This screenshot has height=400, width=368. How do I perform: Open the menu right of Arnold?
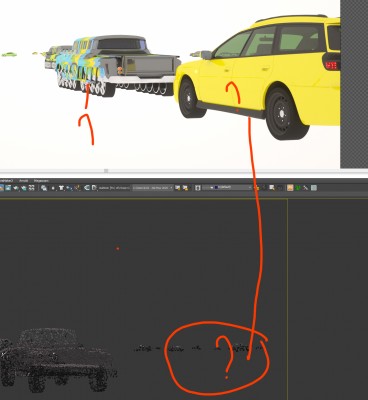tap(41, 181)
